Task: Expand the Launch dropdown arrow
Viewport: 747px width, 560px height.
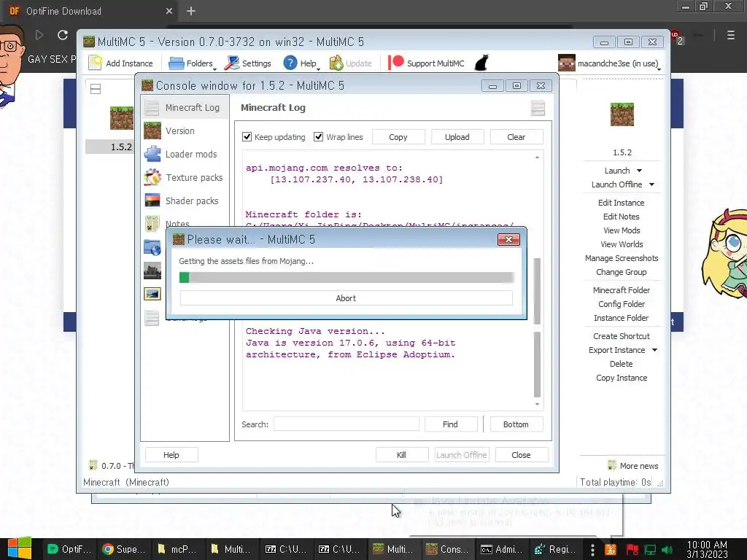Action: pos(639,171)
